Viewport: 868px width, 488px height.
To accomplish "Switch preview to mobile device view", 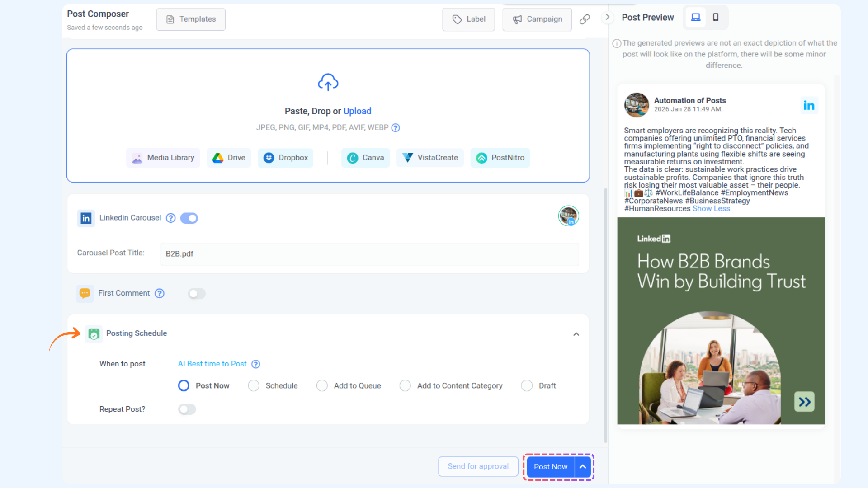I will click(716, 17).
